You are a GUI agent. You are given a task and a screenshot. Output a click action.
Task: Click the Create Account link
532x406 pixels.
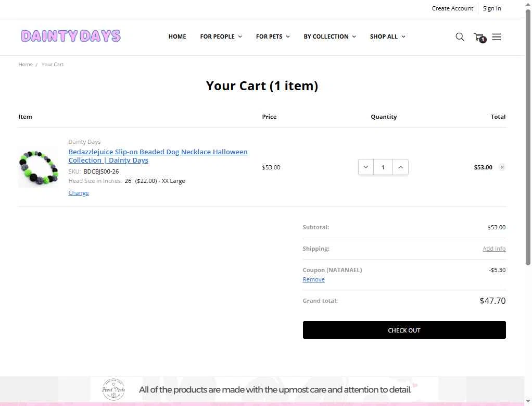(452, 8)
